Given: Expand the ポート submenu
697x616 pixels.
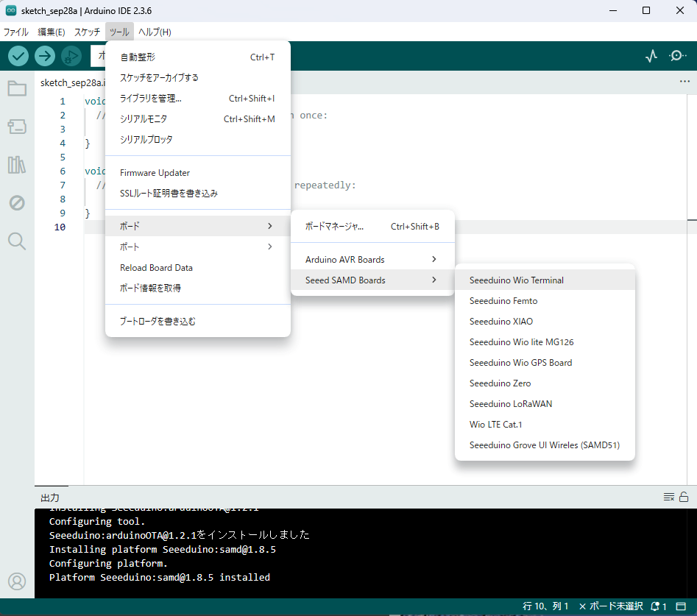Looking at the screenshot, I should 197,247.
